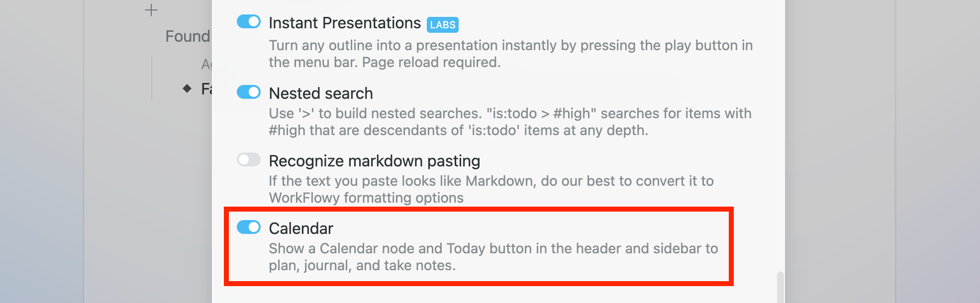Open the 'Found' outline item behind dialog
This screenshot has height=303, width=980.
pos(188,36)
